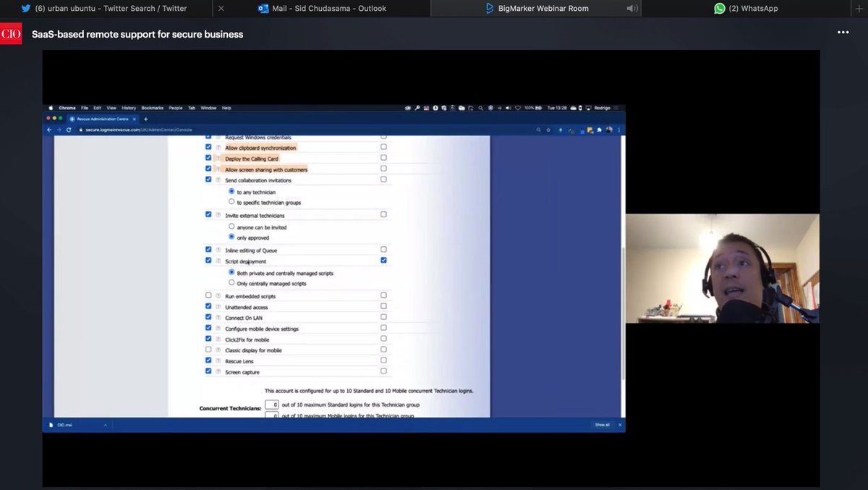Open the File menu
Image resolution: width=868 pixels, height=490 pixels.
85,108
